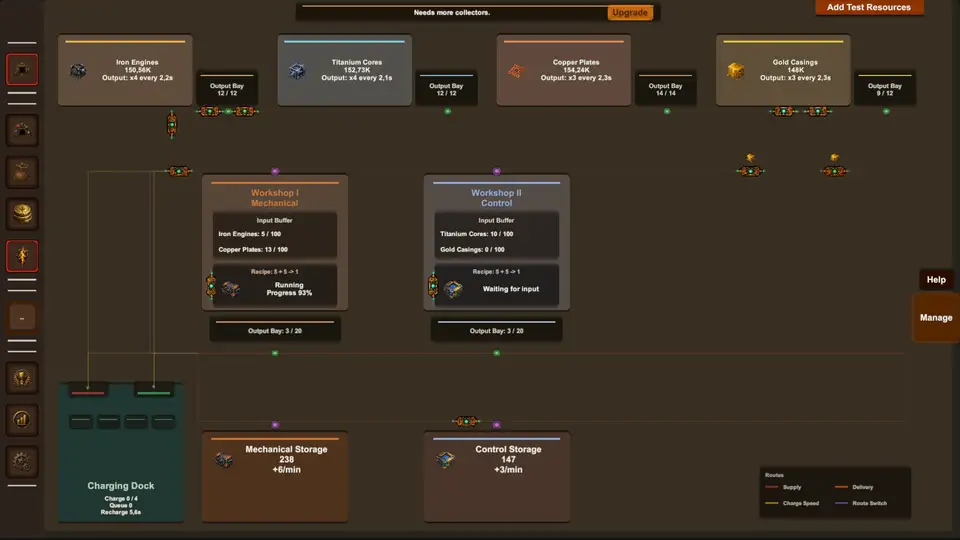Viewport: 960px width, 540px height.
Task: Select the Titanium Cores producer card
Action: [345, 70]
